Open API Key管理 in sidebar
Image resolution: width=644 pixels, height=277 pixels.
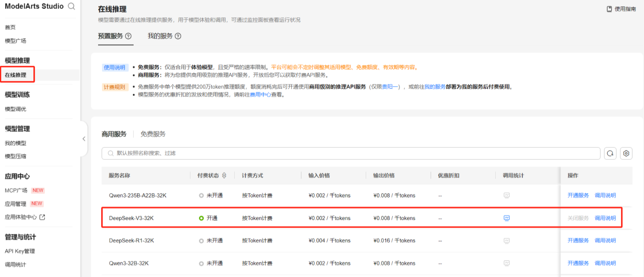point(20,251)
